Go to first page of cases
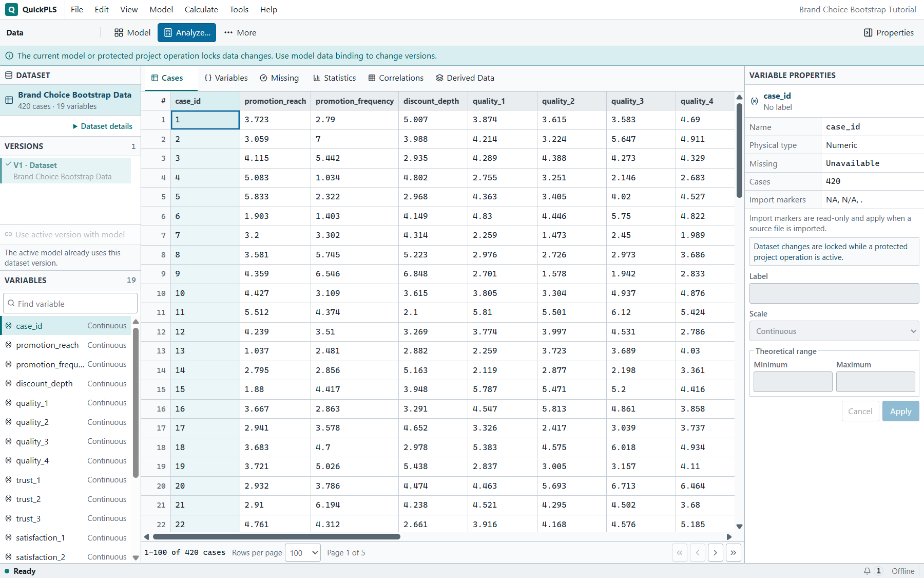Viewport: 924px width, 578px height. (680, 553)
